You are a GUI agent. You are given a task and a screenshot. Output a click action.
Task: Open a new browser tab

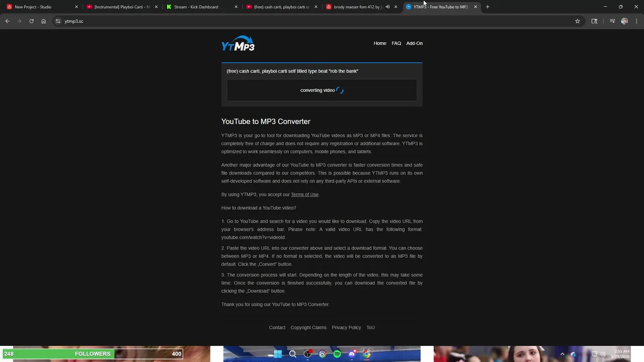tap(488, 7)
